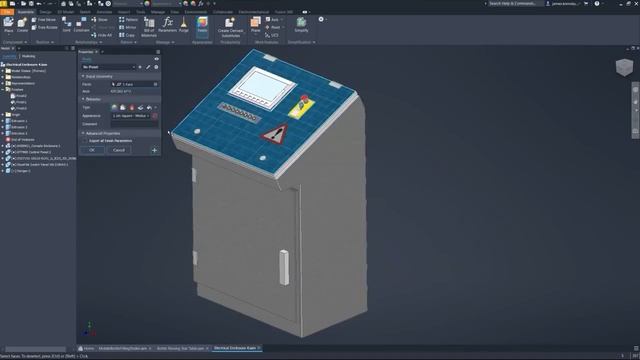Image resolution: width=640 pixels, height=360 pixels.
Task: Toggle the eye visibility icon in Properties panel
Action: pyautogui.click(x=156, y=59)
